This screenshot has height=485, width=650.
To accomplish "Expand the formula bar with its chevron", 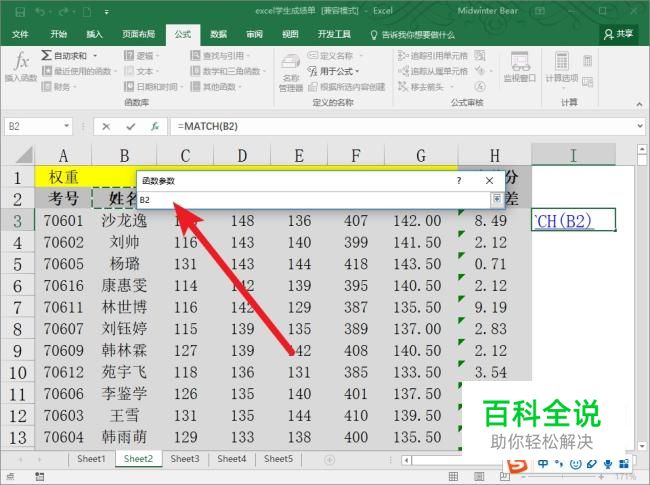I will coord(640,126).
